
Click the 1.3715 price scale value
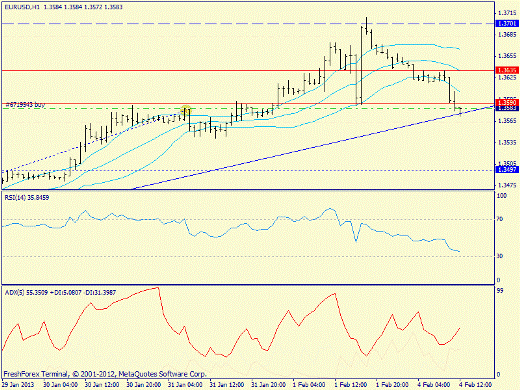pyautogui.click(x=507, y=13)
